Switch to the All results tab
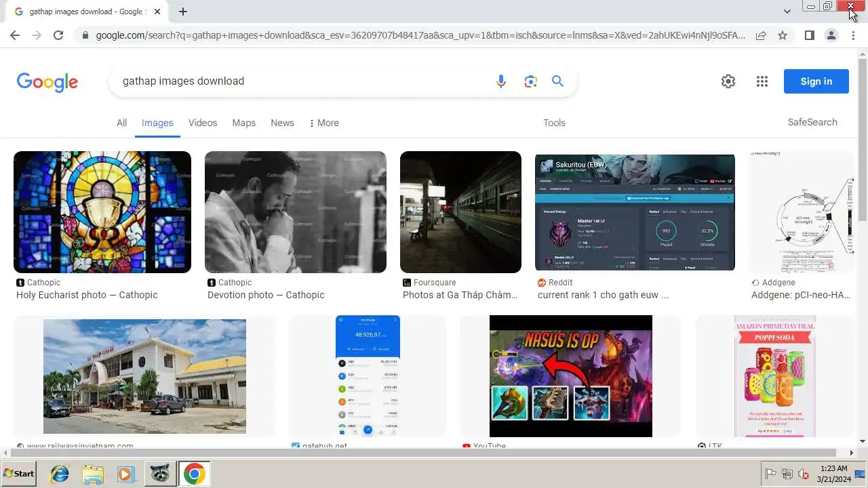The image size is (868, 488). pyautogui.click(x=121, y=123)
